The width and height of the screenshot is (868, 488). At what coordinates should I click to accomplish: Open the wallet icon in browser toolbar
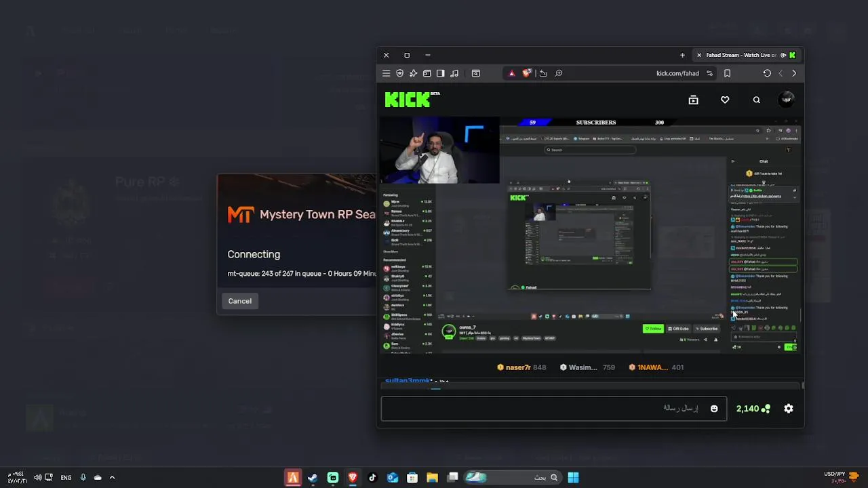pos(427,73)
